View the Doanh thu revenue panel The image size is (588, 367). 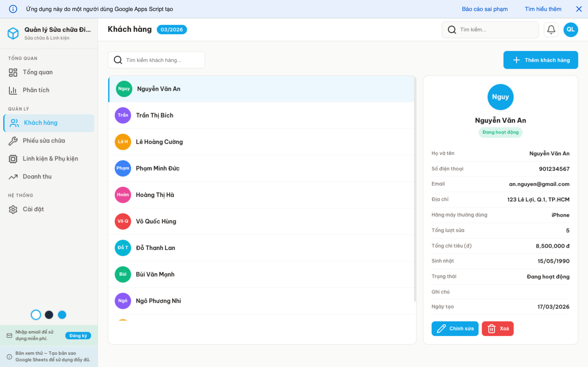point(37,176)
